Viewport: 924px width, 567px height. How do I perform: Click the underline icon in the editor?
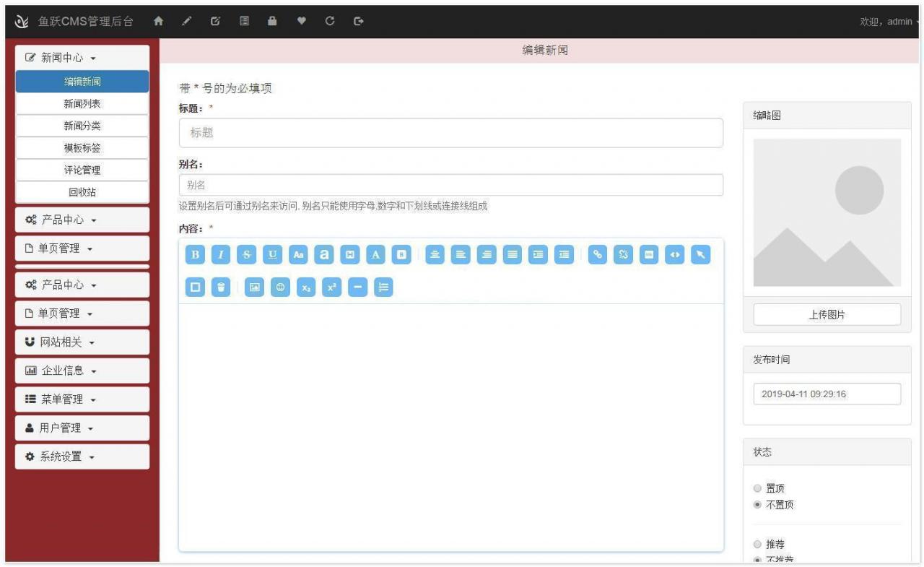[272, 254]
